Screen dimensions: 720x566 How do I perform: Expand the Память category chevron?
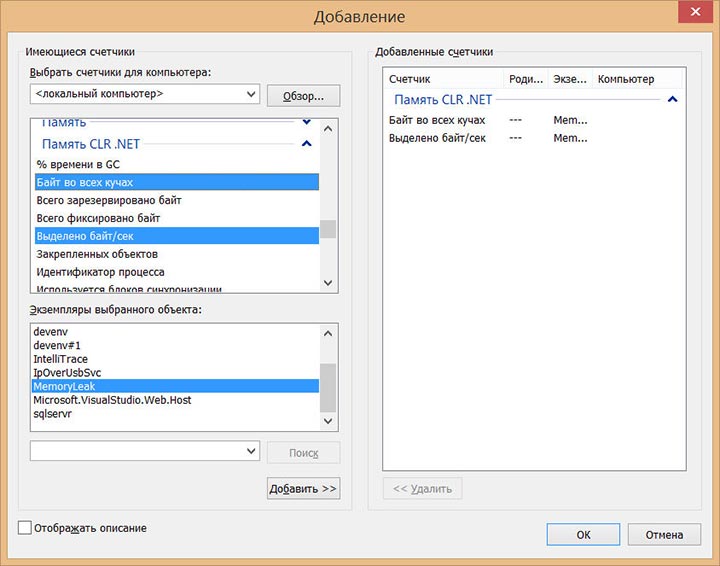tap(306, 122)
